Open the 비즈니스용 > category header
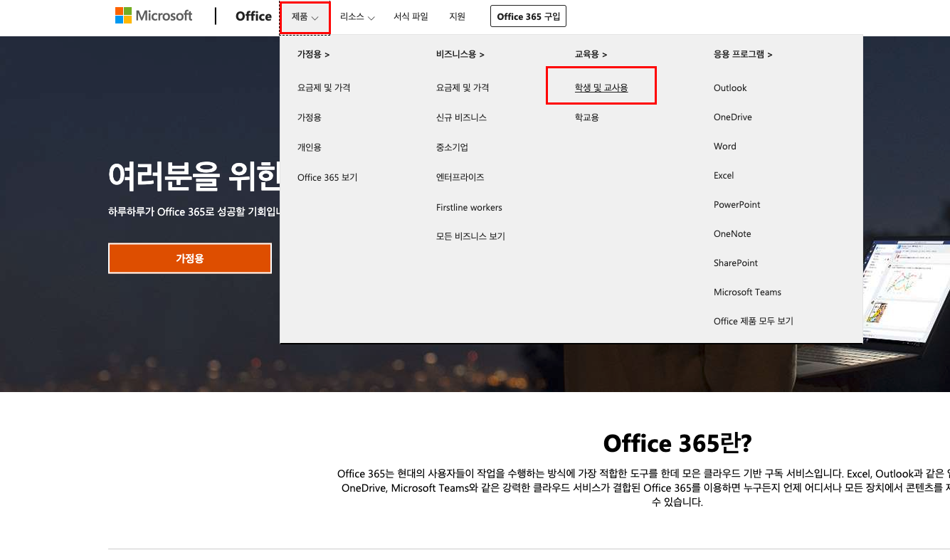This screenshot has width=950, height=560. pyautogui.click(x=460, y=54)
